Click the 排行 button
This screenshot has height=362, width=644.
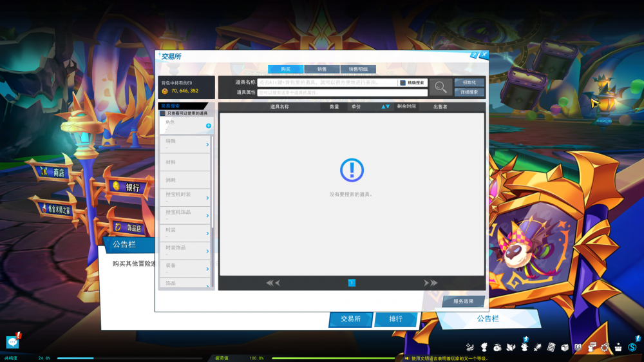coord(395,319)
